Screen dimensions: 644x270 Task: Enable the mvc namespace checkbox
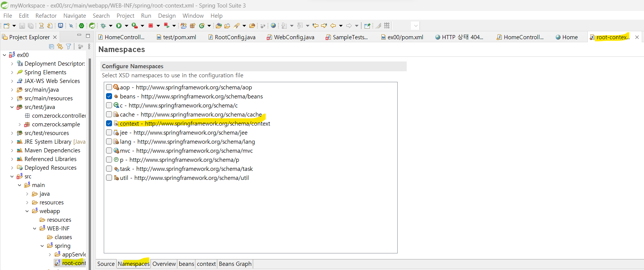tap(109, 150)
